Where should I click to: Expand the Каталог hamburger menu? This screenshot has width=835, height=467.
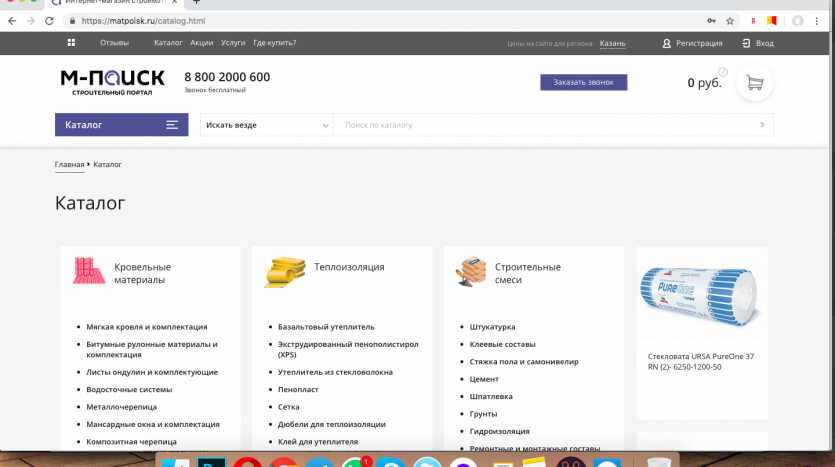coord(172,125)
